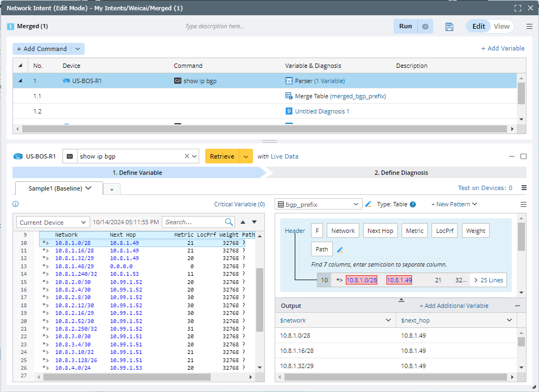Edit table name pencil icon beside bgp_prefix
The width and height of the screenshot is (539, 392).
coord(368,205)
